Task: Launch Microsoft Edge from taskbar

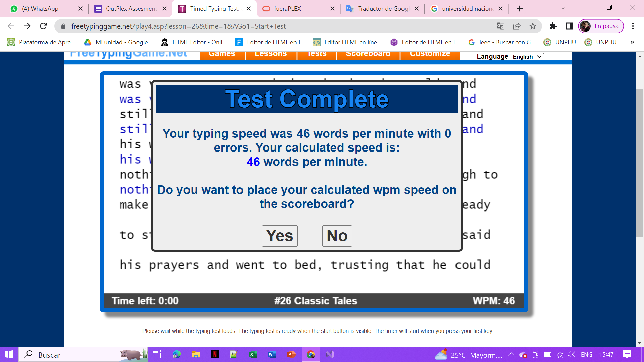Action: pos(176,354)
